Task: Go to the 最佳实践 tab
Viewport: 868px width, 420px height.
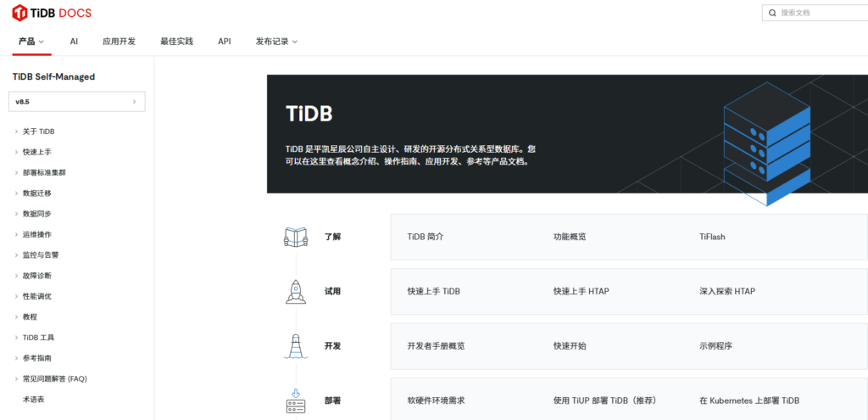Action: [x=176, y=42]
